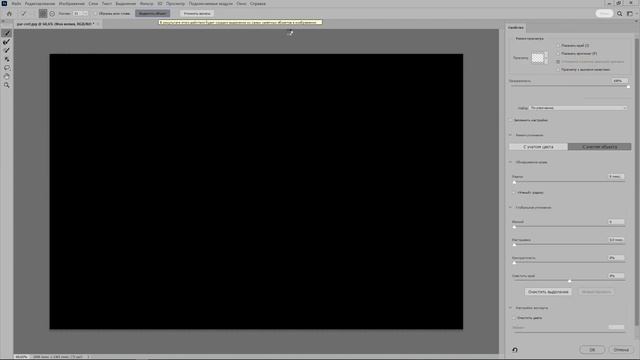Adjust the Radius slider handle

point(514,182)
